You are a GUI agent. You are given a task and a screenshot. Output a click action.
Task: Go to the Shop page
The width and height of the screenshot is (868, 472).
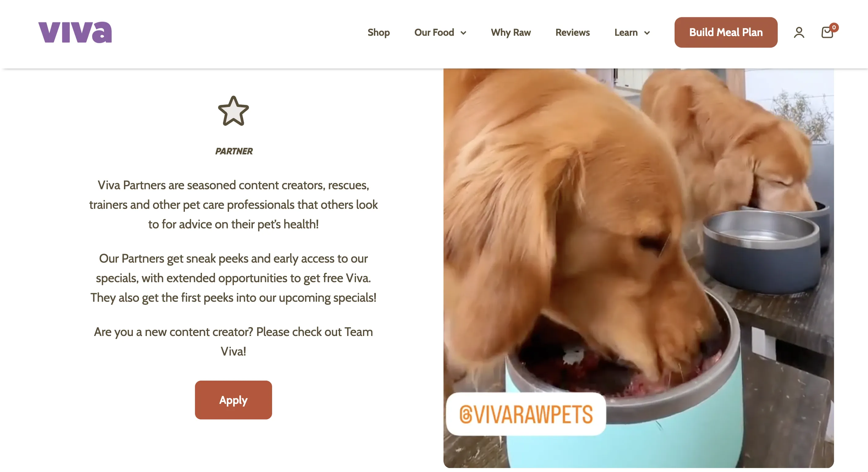click(x=378, y=32)
